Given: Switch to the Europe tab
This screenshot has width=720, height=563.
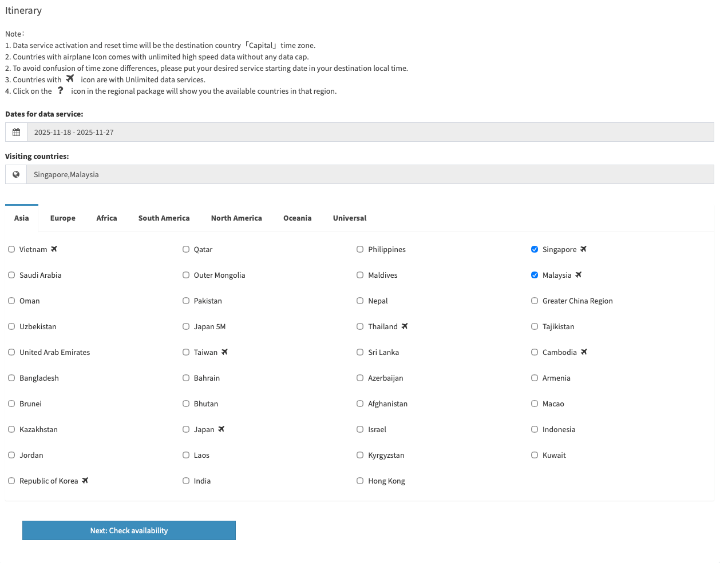Looking at the screenshot, I should point(63,218).
